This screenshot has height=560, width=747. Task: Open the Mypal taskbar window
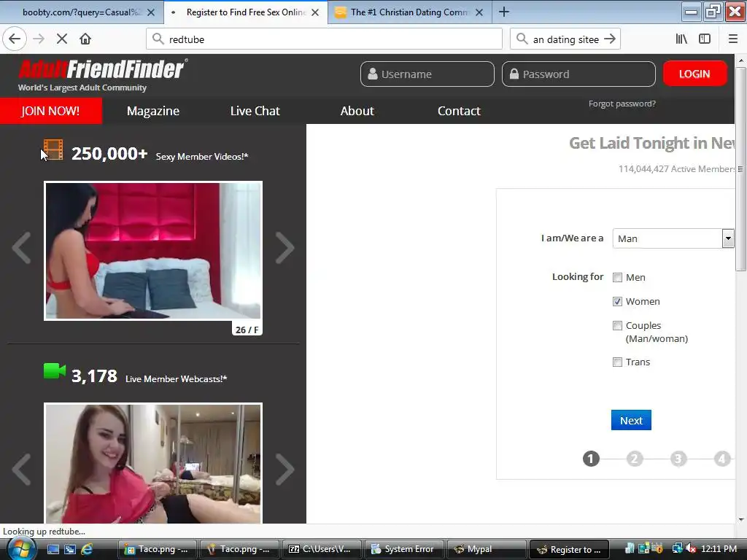pyautogui.click(x=486, y=550)
